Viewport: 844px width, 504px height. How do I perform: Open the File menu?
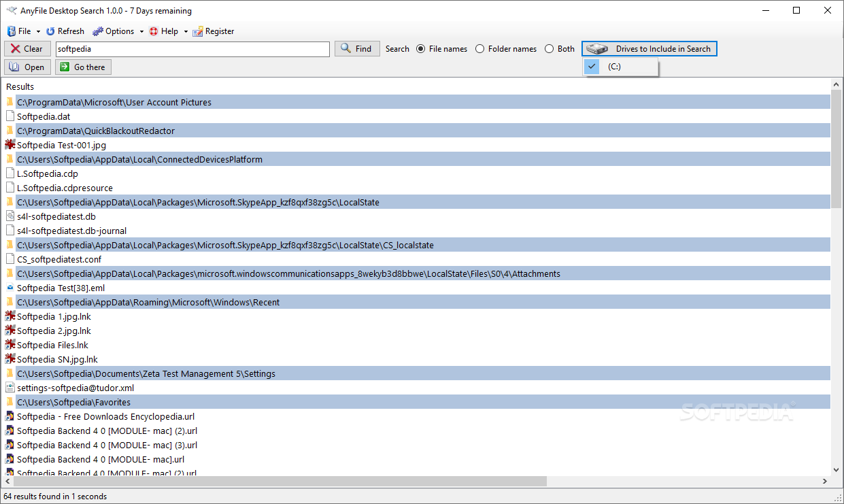(19, 31)
